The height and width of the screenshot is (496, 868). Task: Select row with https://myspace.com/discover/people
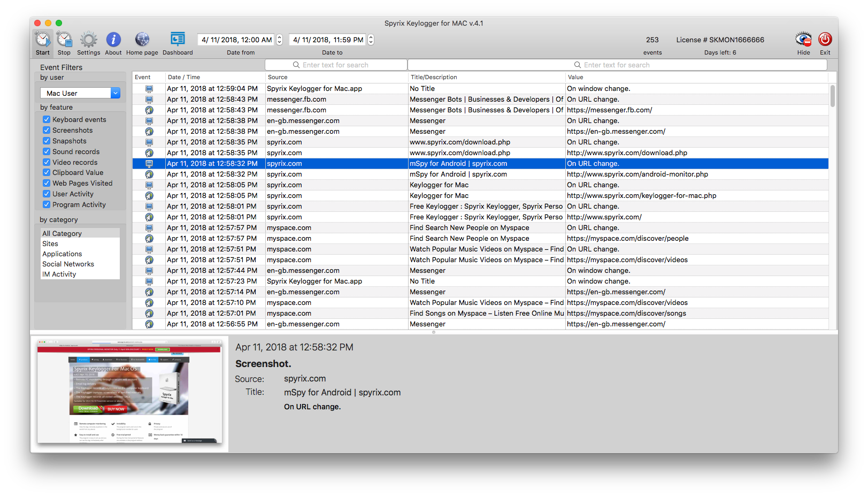(480, 239)
